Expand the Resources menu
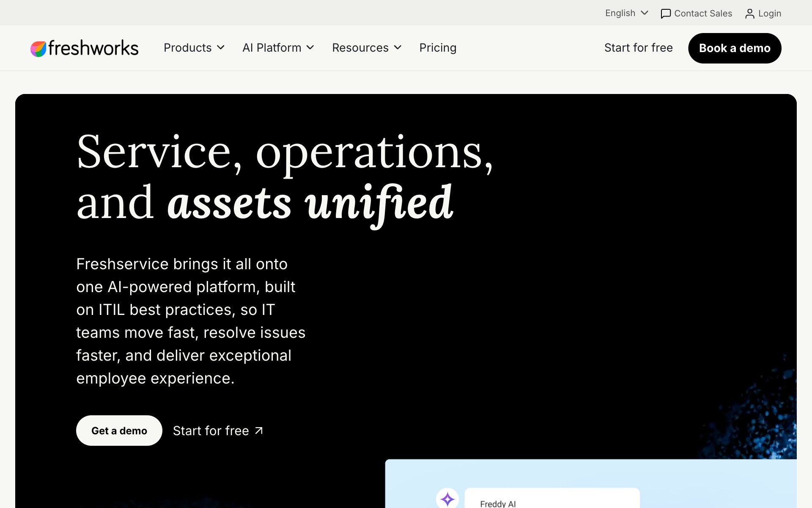Viewport: 812px width, 508px height. pos(367,48)
